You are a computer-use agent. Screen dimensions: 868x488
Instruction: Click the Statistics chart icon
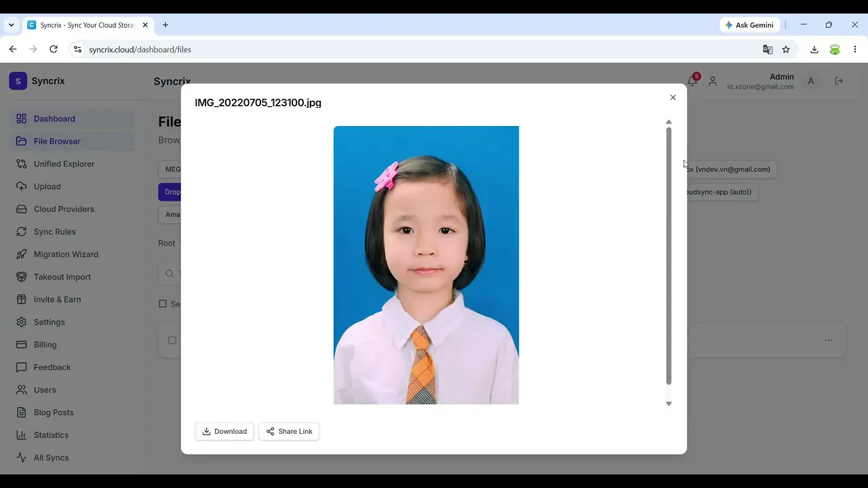click(x=21, y=434)
